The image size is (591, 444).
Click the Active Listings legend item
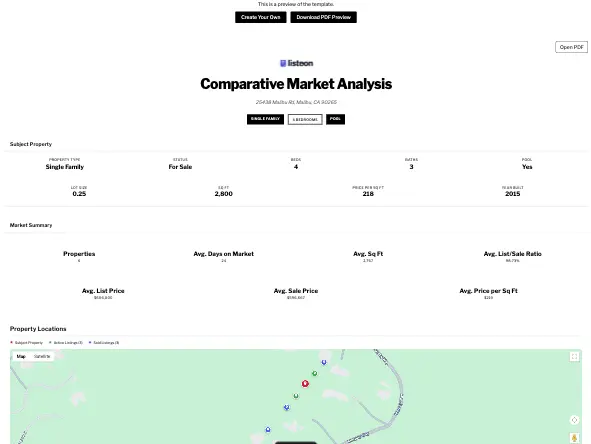66,343
